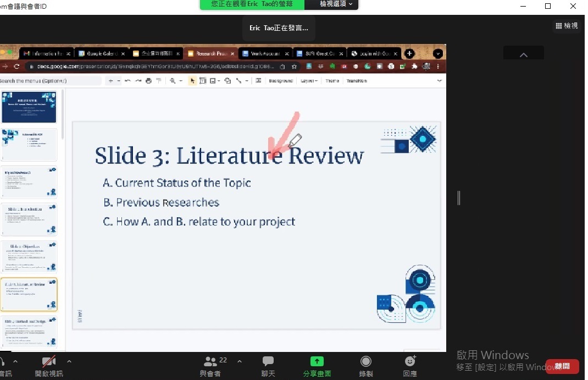Viewport: 588px width, 380px height.
Task: Expand the video options arrow beside 開啟視訊
Action: click(69, 361)
